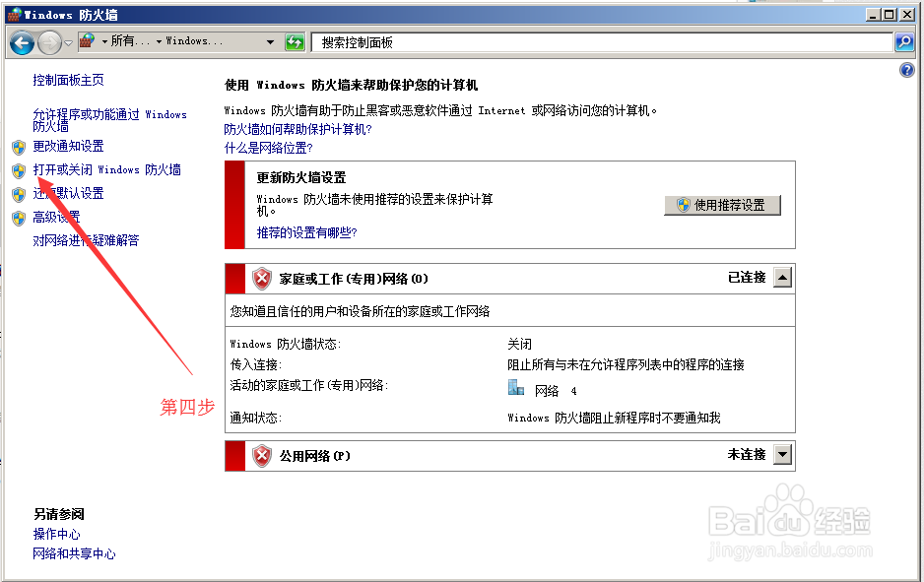Open 防火墙如何帮助保护计算机? help link
Screen dimensions: 924x582
click(297, 129)
